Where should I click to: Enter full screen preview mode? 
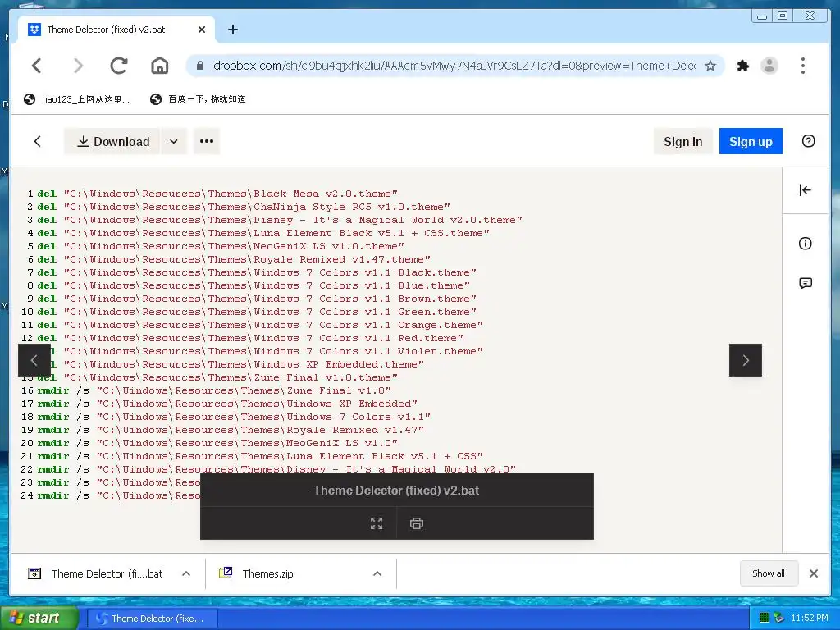(x=377, y=523)
